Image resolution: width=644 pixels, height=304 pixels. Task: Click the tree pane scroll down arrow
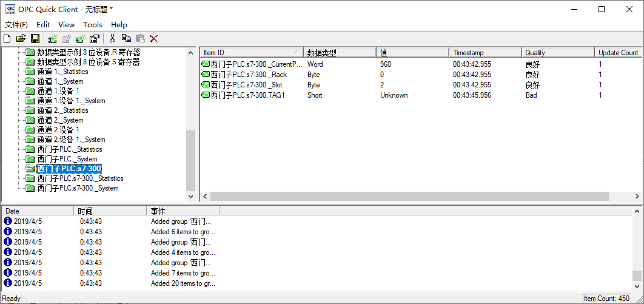190,197
